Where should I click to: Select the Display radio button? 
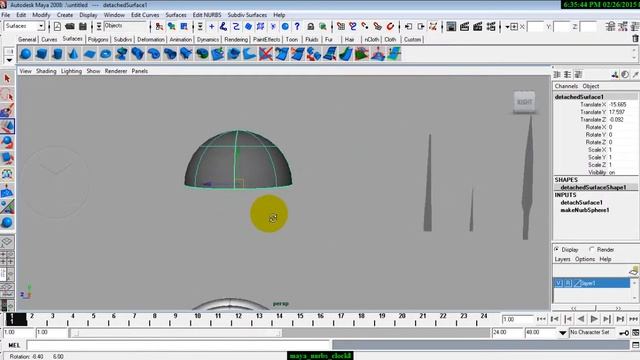[x=557, y=249]
